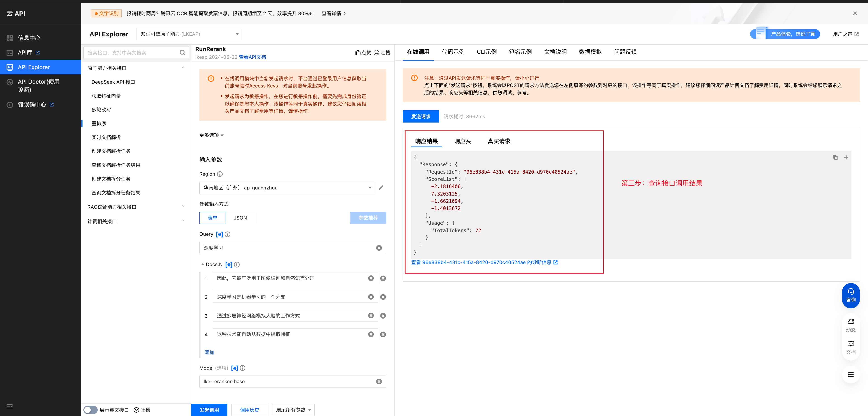Switch to the 签名示例 tab
The height and width of the screenshot is (416, 868).
(520, 52)
